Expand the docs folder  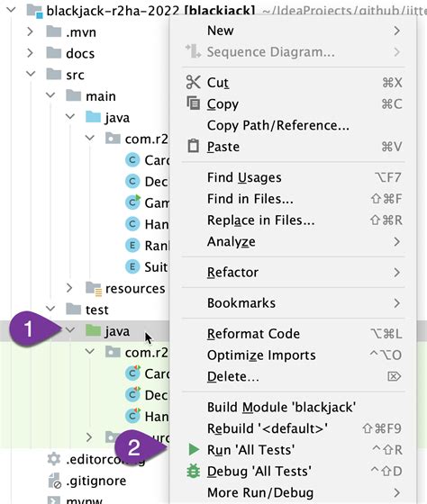point(30,53)
